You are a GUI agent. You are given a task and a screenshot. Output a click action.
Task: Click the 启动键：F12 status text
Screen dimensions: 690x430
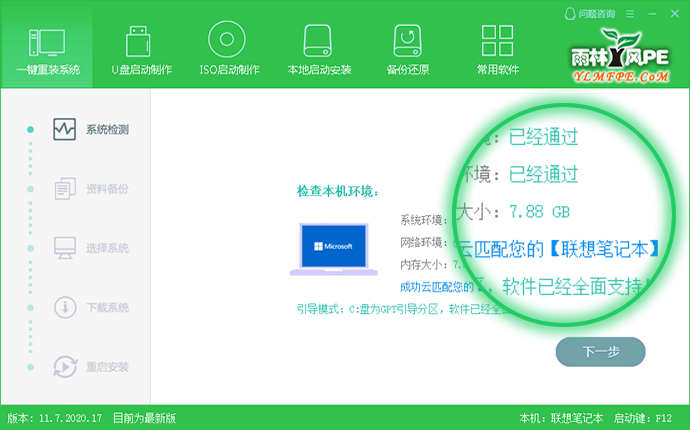point(643,418)
